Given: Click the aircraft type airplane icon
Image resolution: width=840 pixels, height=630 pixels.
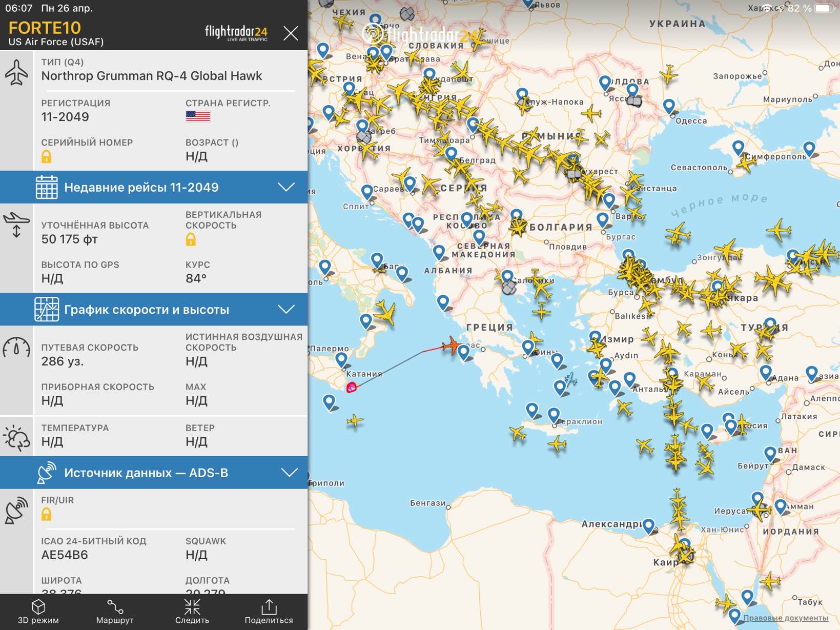Looking at the screenshot, I should pos(16,72).
